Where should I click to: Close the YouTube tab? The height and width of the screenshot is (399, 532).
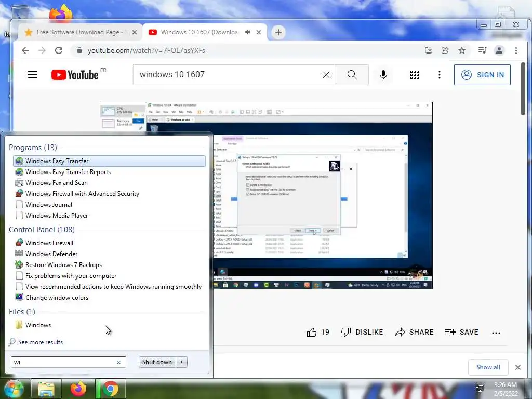[259, 32]
